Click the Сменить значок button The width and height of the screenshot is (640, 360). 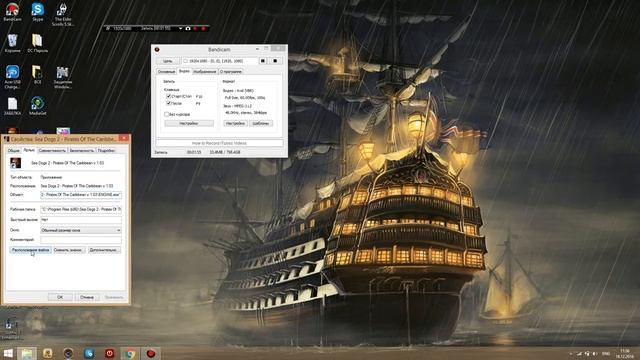69,250
